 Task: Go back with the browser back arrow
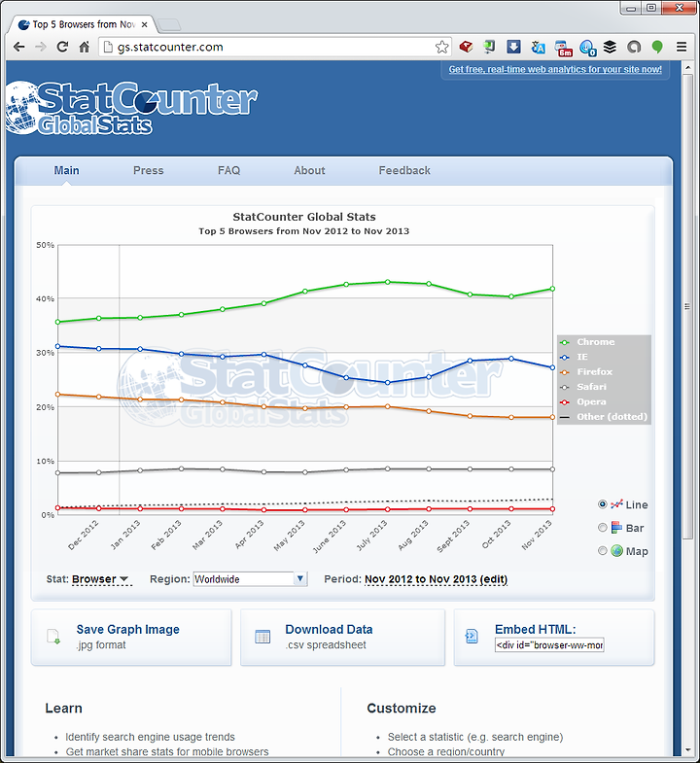19,48
